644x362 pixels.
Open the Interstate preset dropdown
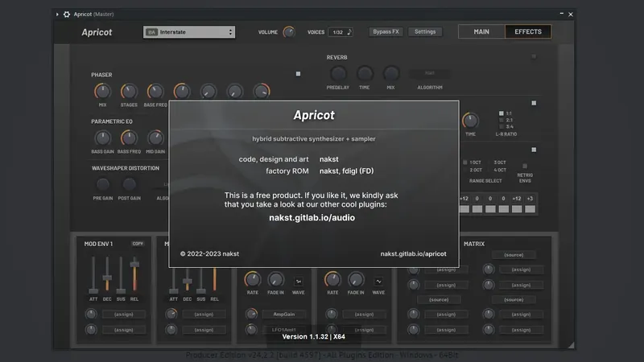pyautogui.click(x=189, y=32)
